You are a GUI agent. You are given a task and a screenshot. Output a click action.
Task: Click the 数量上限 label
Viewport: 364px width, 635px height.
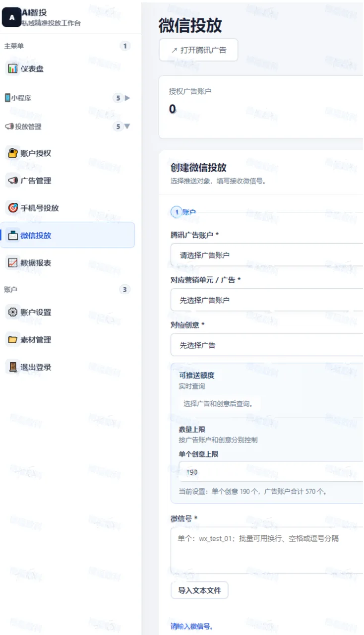click(192, 429)
